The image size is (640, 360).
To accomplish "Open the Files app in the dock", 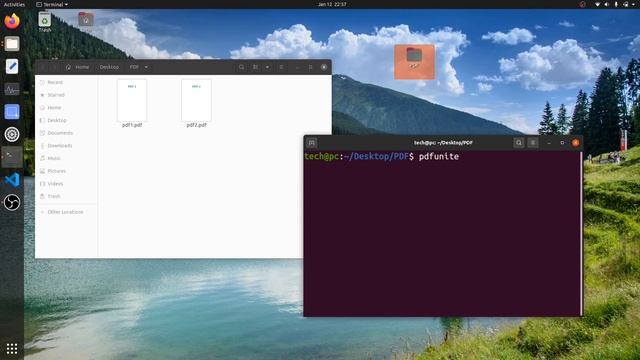I will click(x=12, y=44).
